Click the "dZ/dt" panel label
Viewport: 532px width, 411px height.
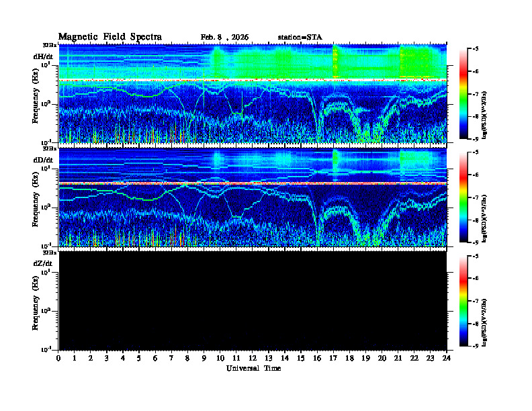pos(43,263)
